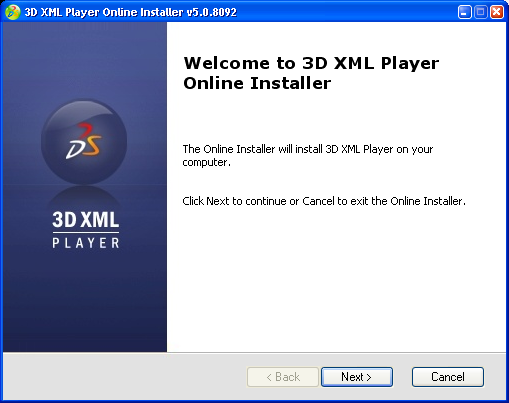Open the installer icon in title bar
The image size is (509, 403).
point(13,12)
